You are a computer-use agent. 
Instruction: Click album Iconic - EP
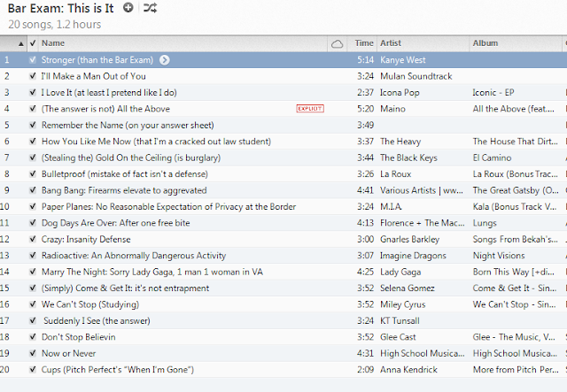(493, 93)
